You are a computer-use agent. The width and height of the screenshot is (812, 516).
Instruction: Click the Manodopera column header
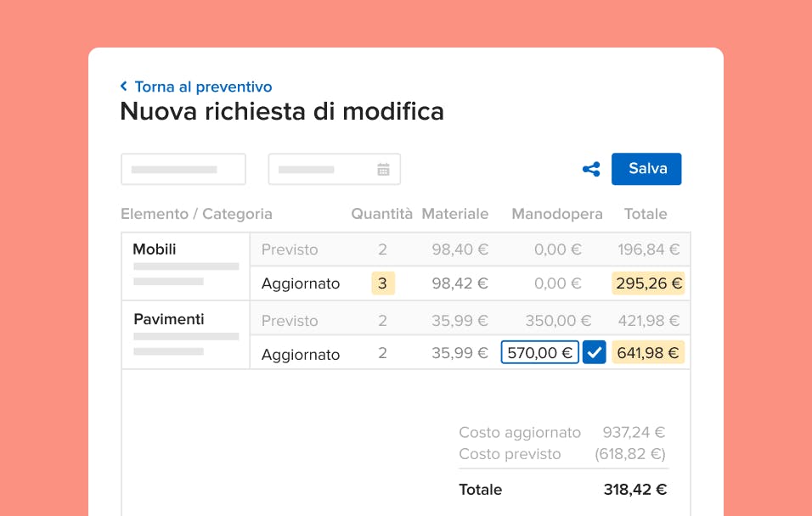click(x=557, y=214)
